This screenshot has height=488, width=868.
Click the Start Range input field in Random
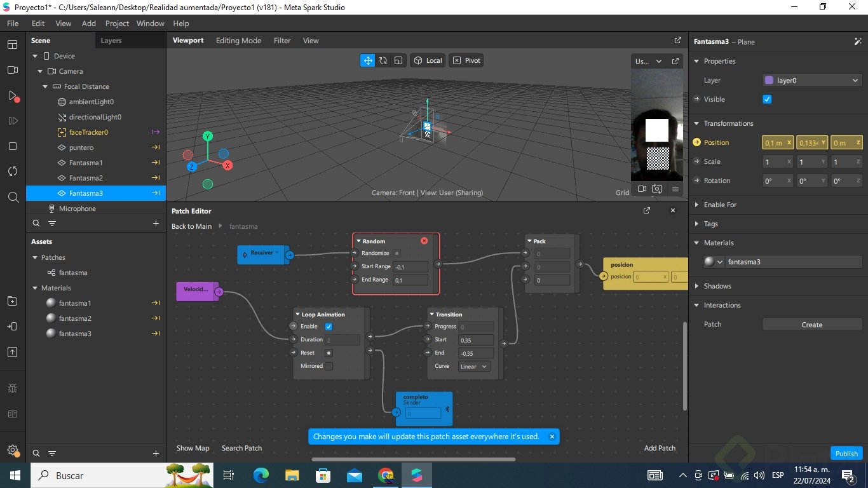tap(410, 267)
